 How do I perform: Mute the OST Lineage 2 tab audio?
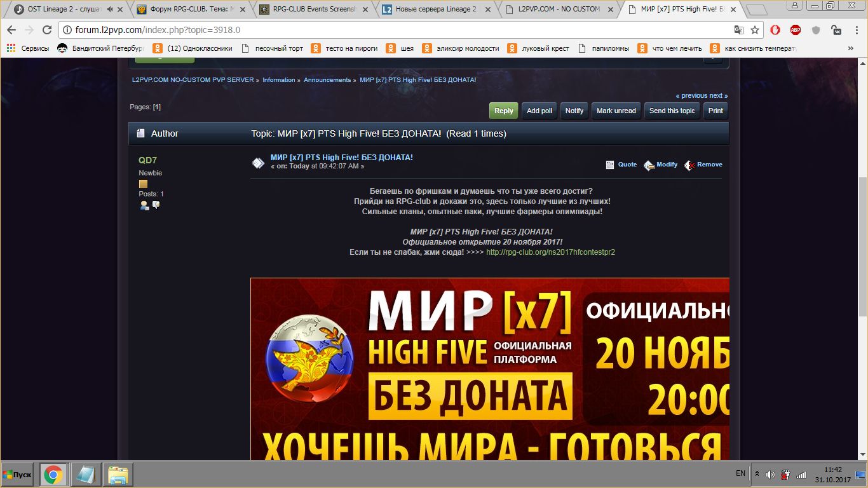(x=111, y=10)
